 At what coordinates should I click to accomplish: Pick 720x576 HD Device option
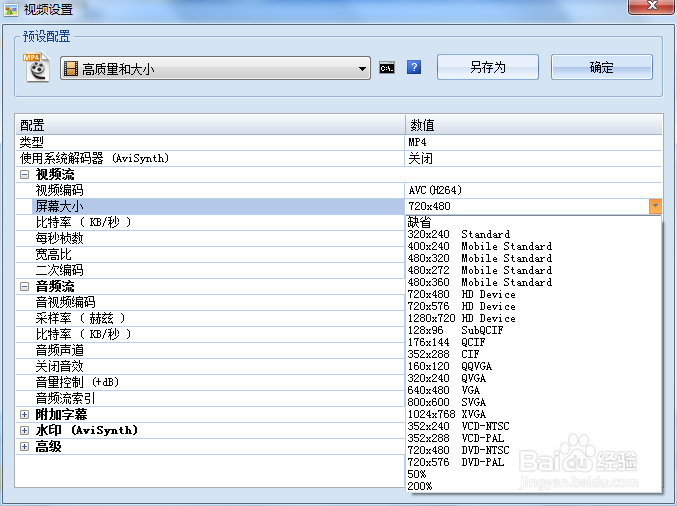(x=533, y=307)
